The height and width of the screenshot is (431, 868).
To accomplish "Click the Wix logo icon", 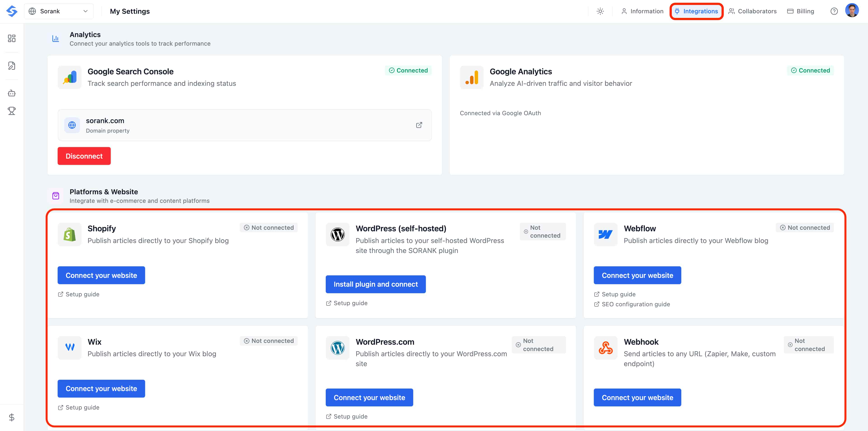I will (69, 347).
